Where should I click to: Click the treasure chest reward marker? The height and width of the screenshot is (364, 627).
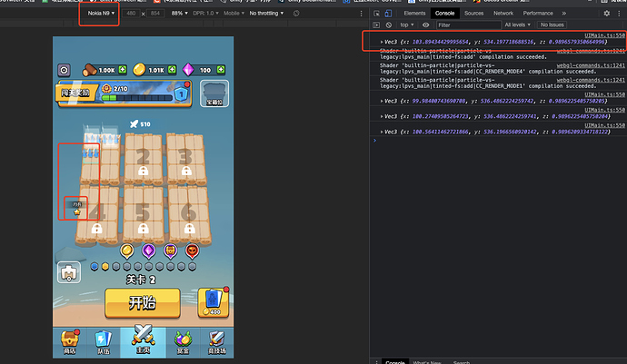[170, 251]
